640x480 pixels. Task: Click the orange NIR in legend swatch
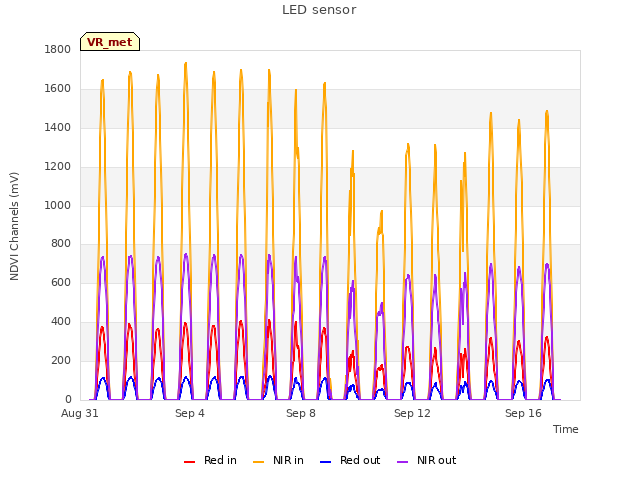tap(258, 462)
